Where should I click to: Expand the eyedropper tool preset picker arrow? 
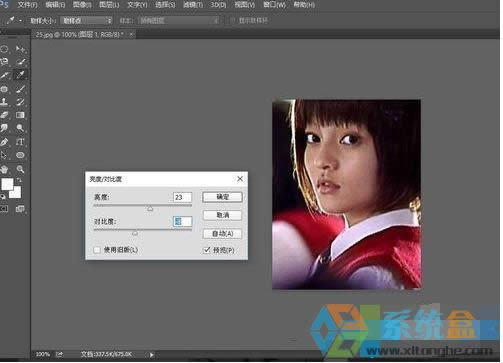tap(21, 21)
